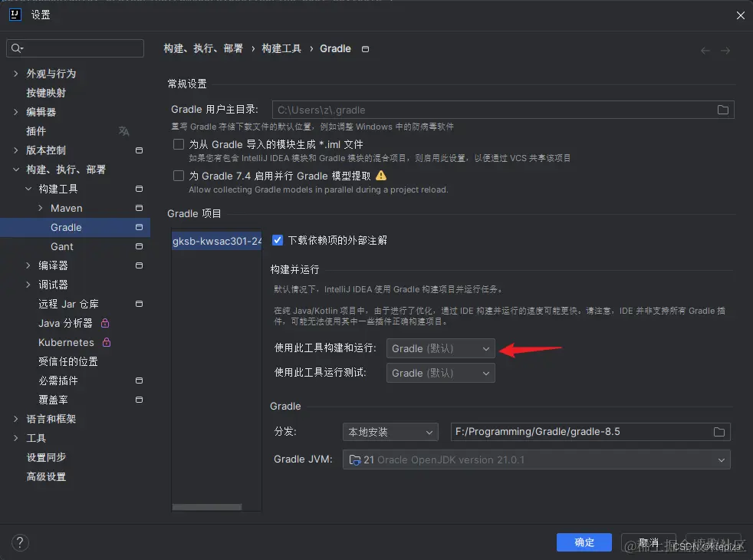Click the forward navigation arrow
The image size is (753, 560).
coord(725,49)
